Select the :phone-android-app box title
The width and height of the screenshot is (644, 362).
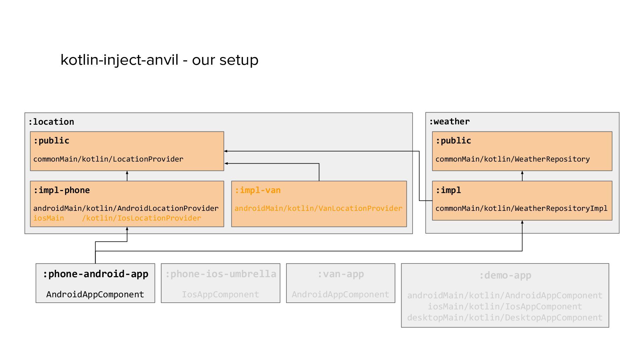(x=96, y=274)
